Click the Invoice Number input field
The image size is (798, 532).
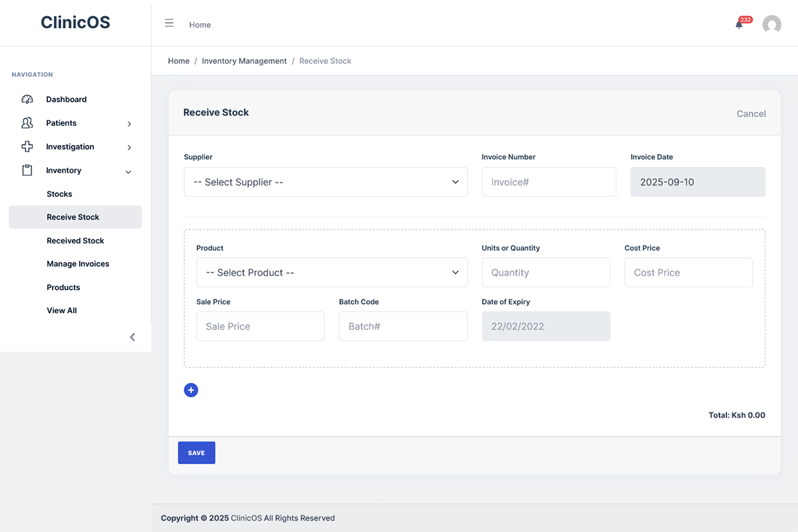(549, 182)
